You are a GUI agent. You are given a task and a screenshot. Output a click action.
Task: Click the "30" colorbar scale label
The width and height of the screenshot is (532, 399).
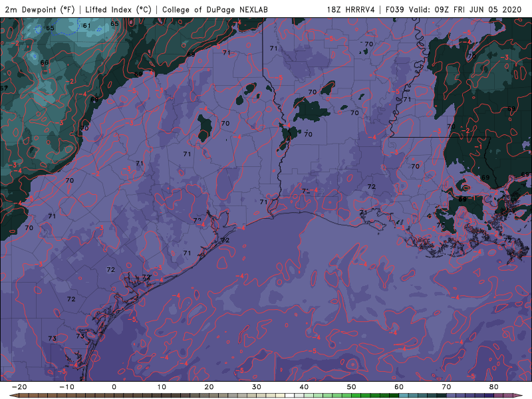tap(257, 387)
